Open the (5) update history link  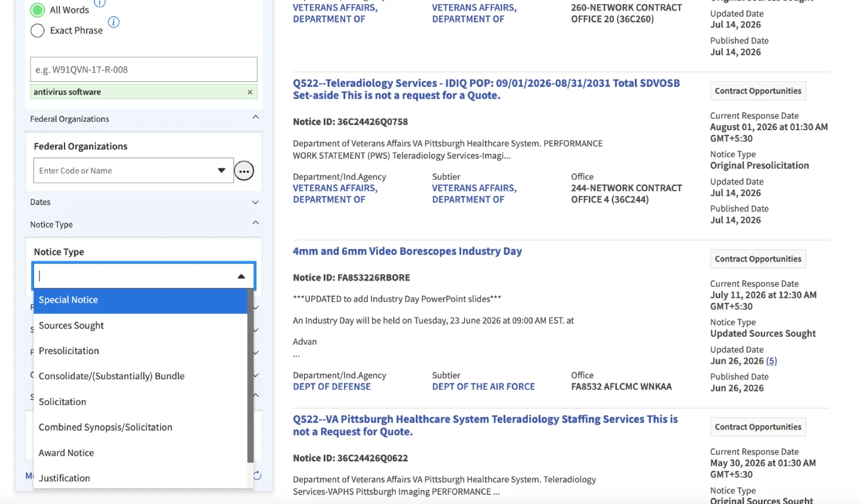click(772, 361)
